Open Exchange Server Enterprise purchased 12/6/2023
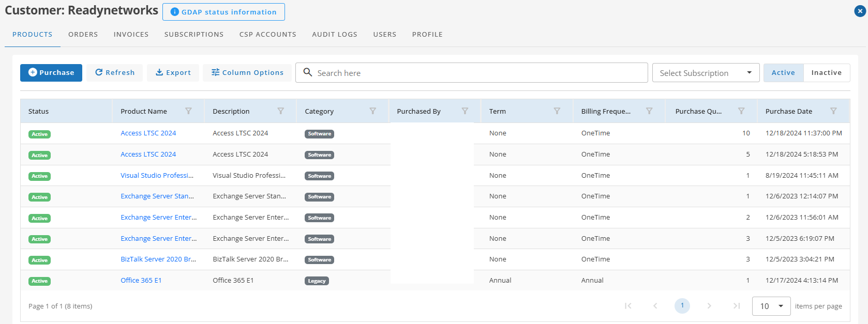868x324 pixels. coord(158,218)
